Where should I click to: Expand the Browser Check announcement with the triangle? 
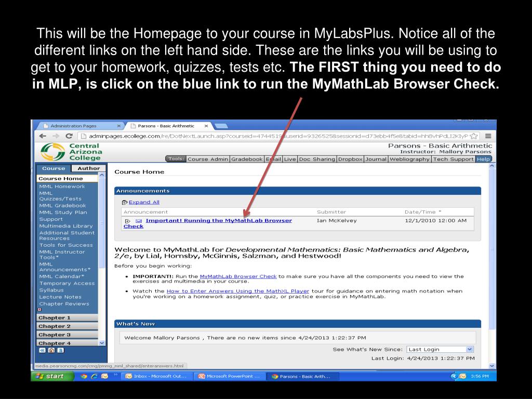[128, 221]
